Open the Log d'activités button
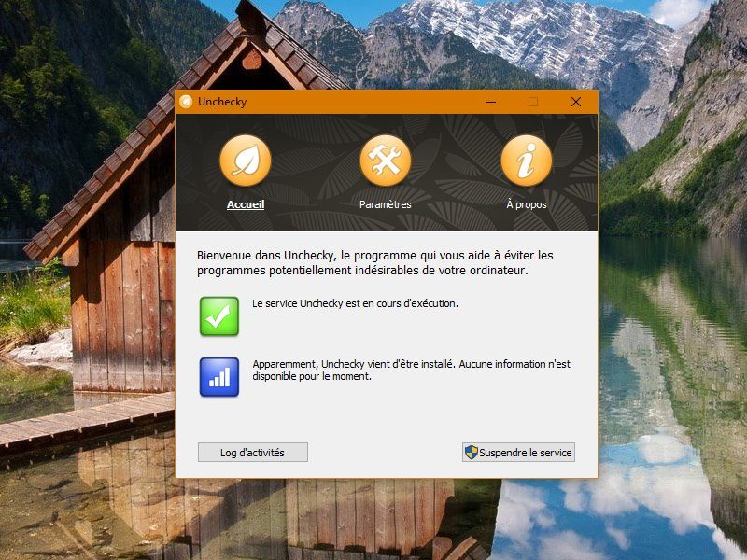The height and width of the screenshot is (560, 747). pos(253,453)
